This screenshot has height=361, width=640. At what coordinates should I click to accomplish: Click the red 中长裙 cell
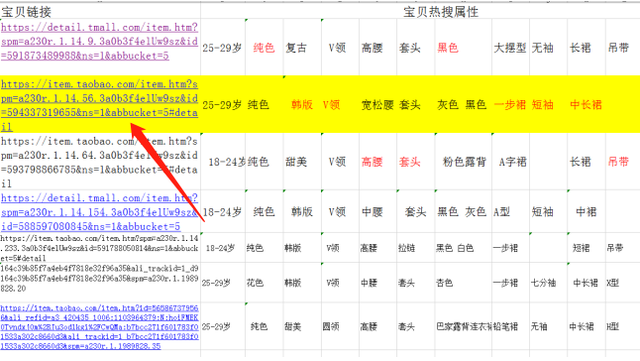[x=586, y=105]
